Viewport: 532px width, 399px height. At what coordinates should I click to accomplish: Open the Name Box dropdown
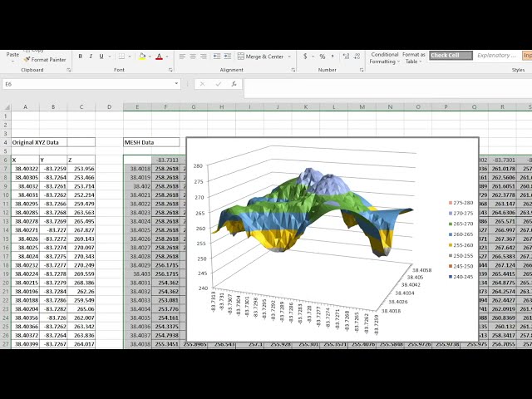click(x=176, y=83)
